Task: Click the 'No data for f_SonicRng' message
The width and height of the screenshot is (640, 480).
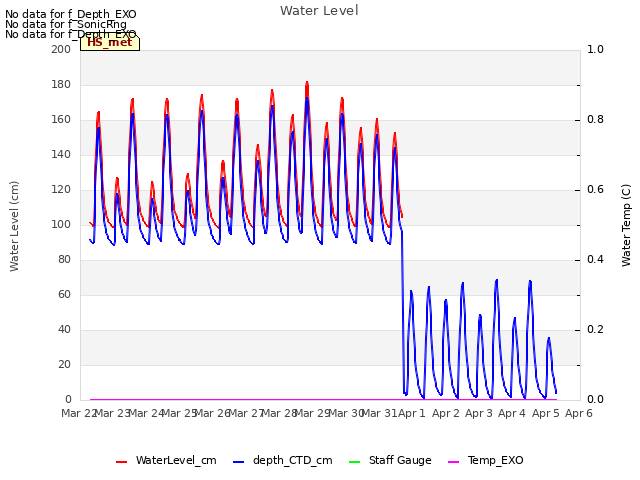Action: pyautogui.click(x=66, y=24)
